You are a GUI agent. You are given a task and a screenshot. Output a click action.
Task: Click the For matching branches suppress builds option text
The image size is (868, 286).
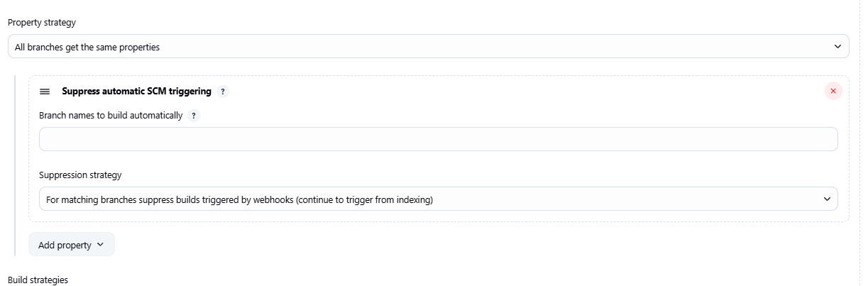(x=239, y=200)
